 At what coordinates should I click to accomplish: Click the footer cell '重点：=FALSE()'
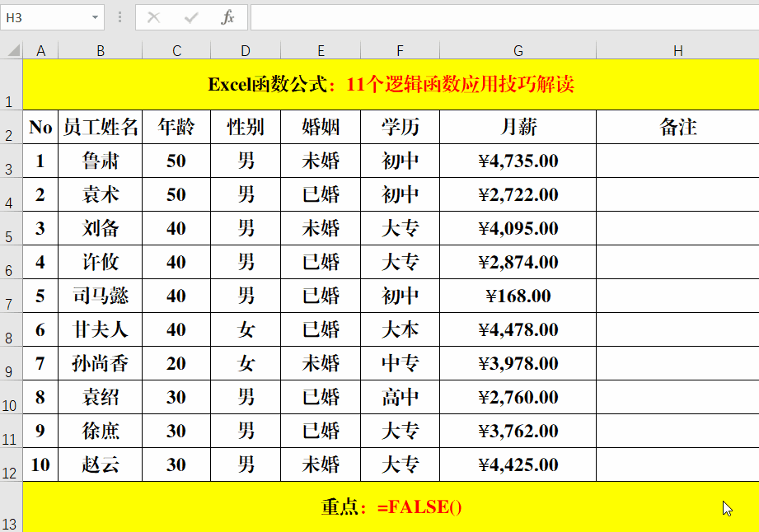[391, 506]
